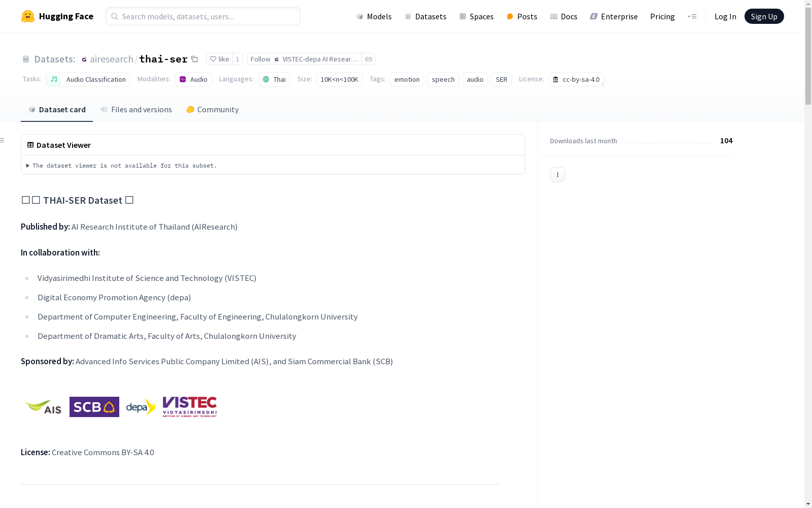Click the scrollbar down arrow

click(808, 504)
